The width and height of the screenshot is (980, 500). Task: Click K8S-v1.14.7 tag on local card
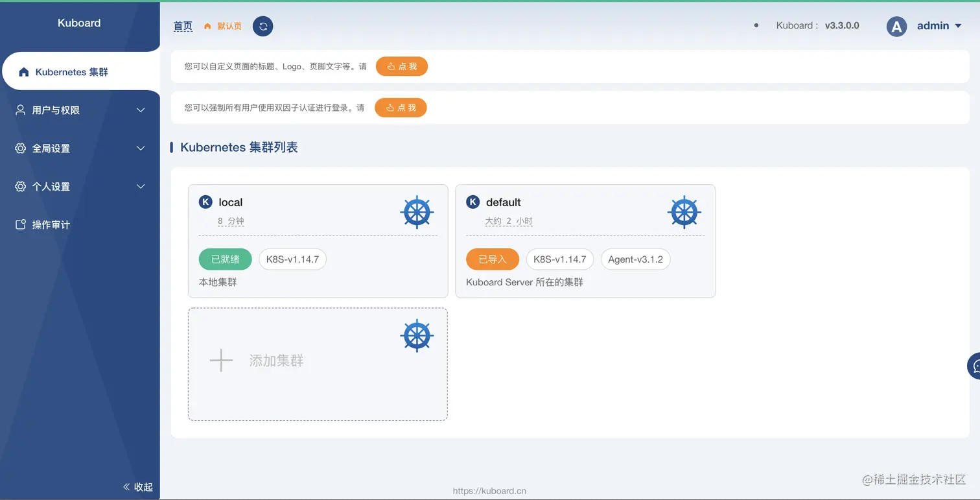293,259
